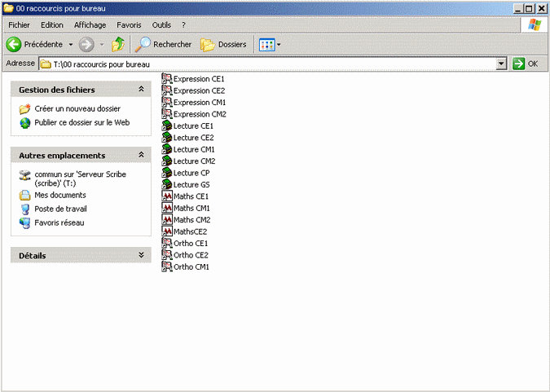
Task: Select the Lecture CP book icon
Action: pos(166,173)
